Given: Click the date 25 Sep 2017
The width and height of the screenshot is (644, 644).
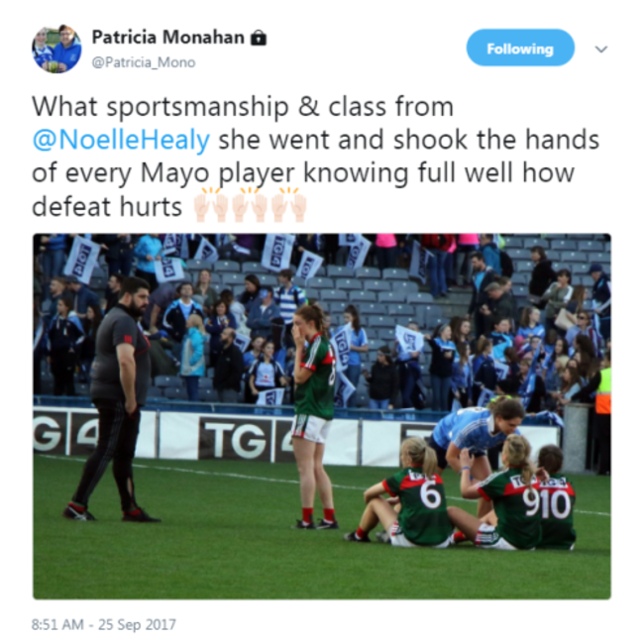Looking at the screenshot, I should click(137, 624).
